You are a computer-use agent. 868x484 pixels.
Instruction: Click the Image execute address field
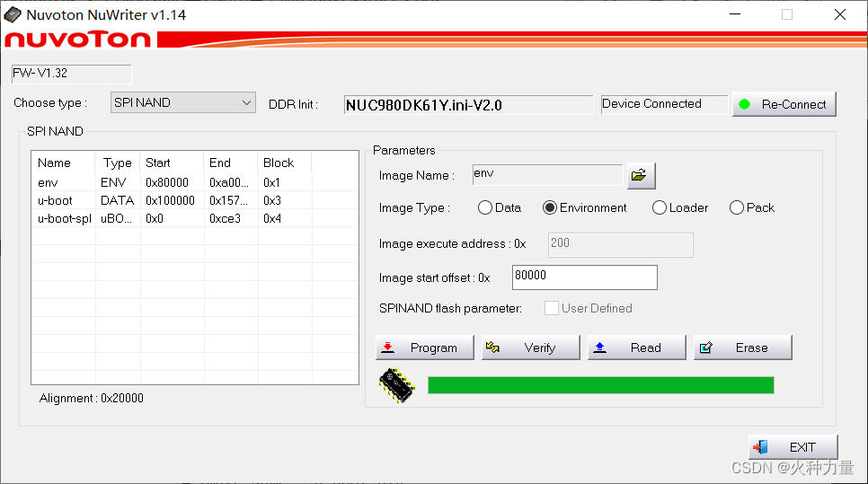tap(621, 244)
